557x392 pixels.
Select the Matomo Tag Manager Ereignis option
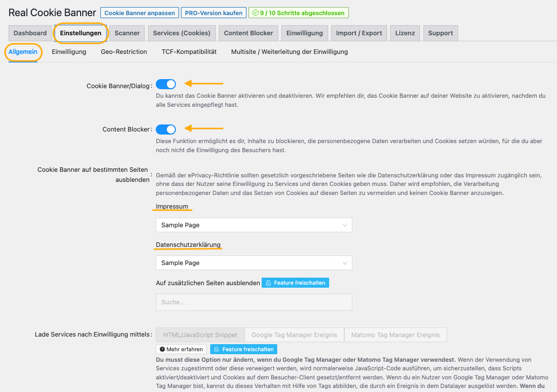pos(395,335)
